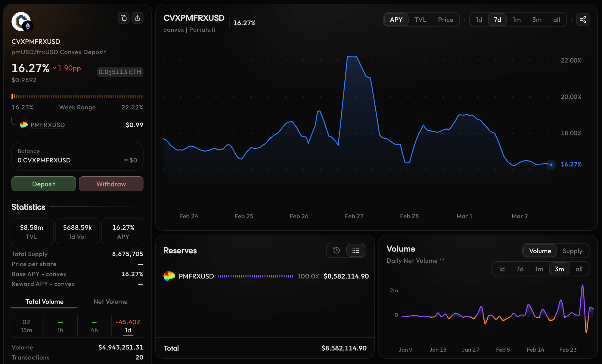This screenshot has height=364, width=602.
Task: Select 1m range on main chart
Action: [x=517, y=20]
